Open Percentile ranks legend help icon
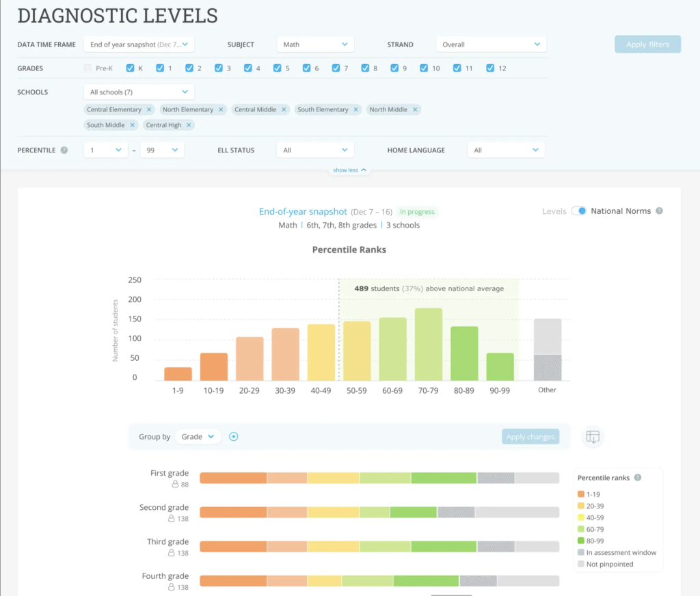The width and height of the screenshot is (700, 596). [638, 477]
